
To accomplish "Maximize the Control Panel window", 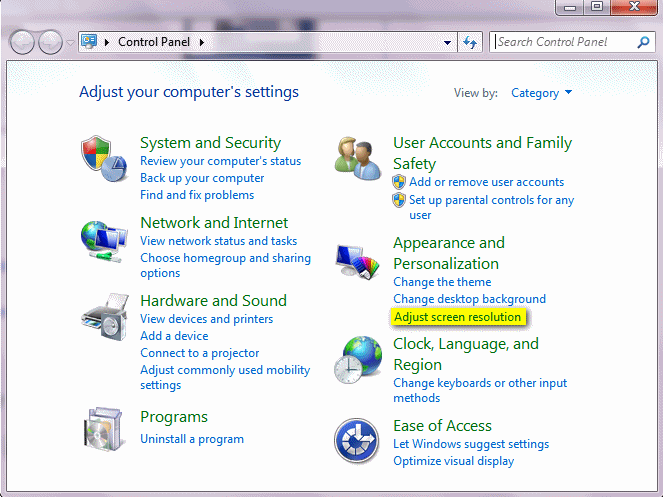I will pyautogui.click(x=597, y=6).
